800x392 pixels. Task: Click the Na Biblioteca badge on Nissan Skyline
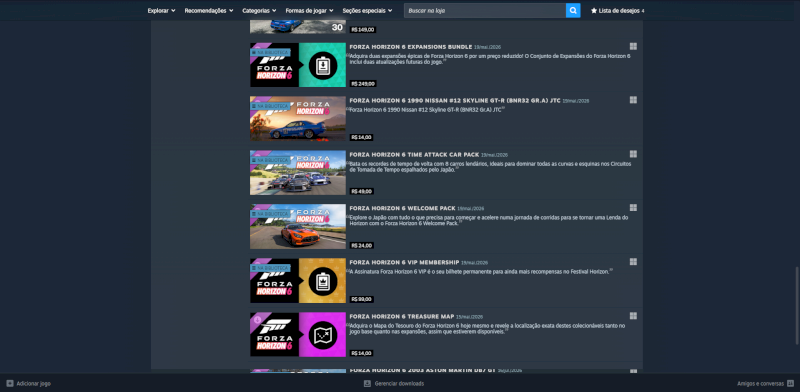click(x=270, y=106)
